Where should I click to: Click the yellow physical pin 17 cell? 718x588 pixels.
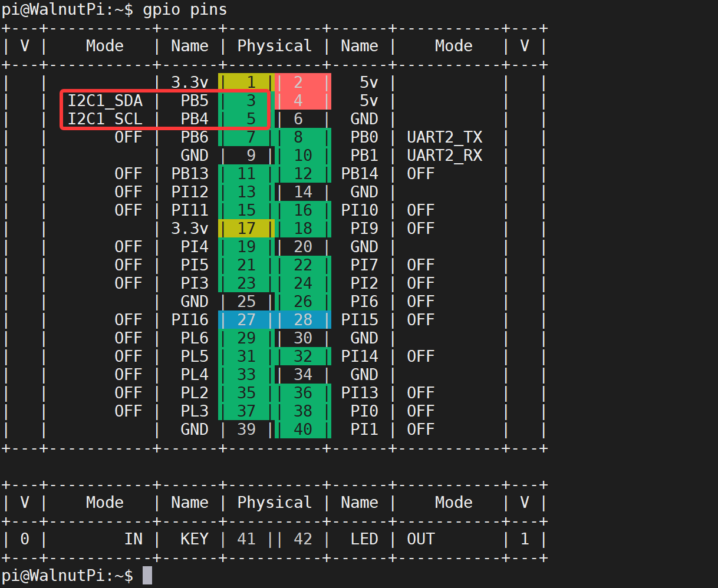(246, 229)
